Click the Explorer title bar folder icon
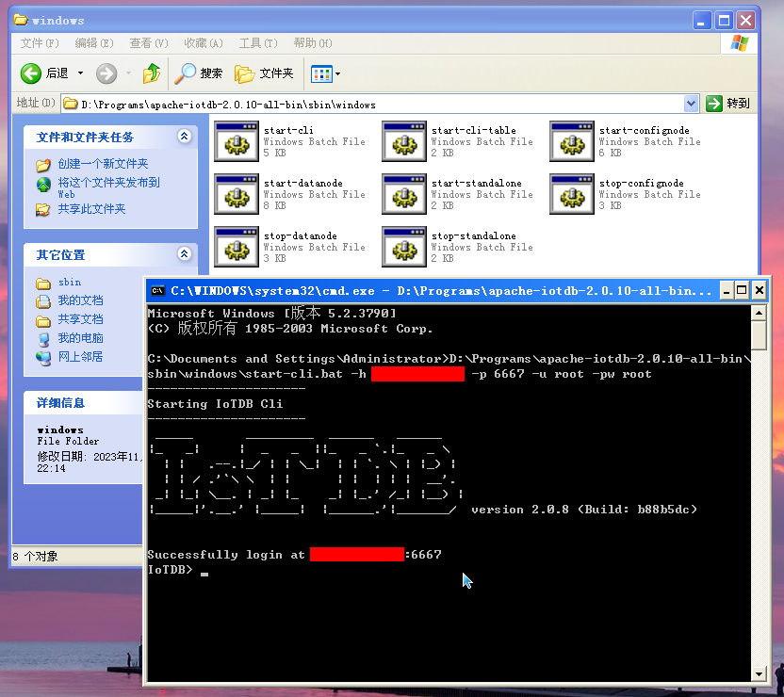Viewport: 784px width, 697px height. point(21,20)
